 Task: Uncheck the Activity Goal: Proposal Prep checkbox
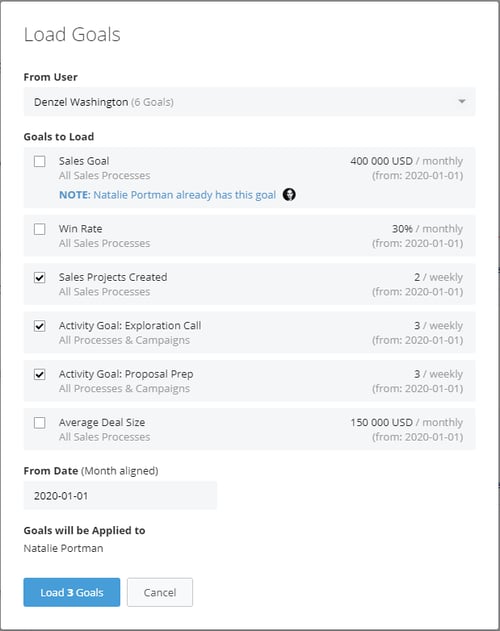(39, 374)
